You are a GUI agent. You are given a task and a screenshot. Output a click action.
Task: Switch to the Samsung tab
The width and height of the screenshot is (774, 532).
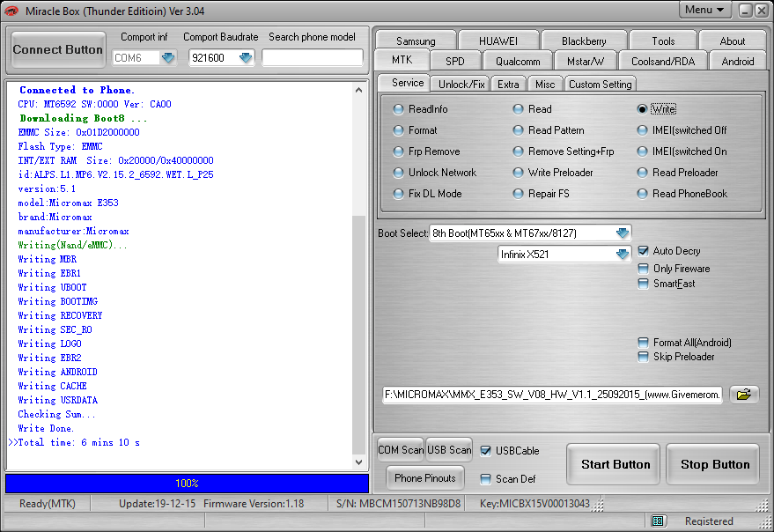416,41
